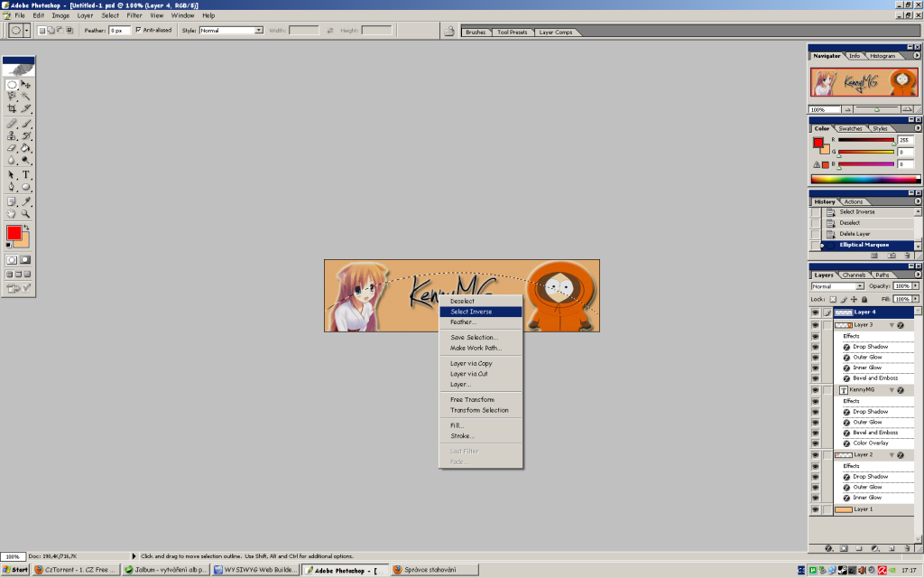Select the Crop tool
This screenshot has height=578, width=924.
click(x=11, y=108)
